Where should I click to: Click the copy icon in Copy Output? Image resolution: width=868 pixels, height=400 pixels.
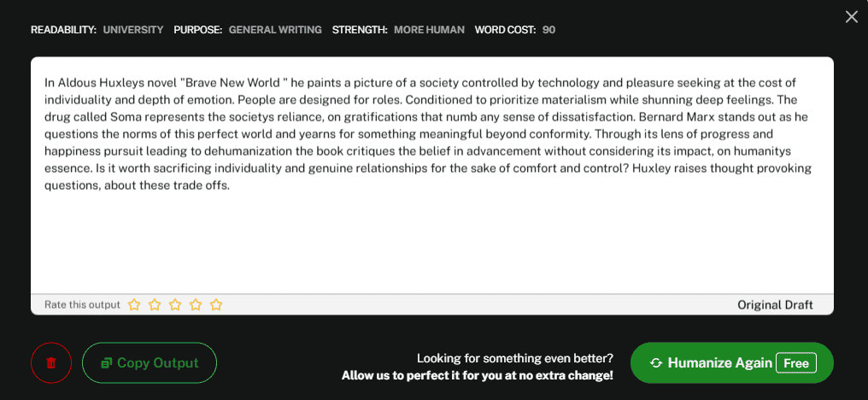[107, 363]
